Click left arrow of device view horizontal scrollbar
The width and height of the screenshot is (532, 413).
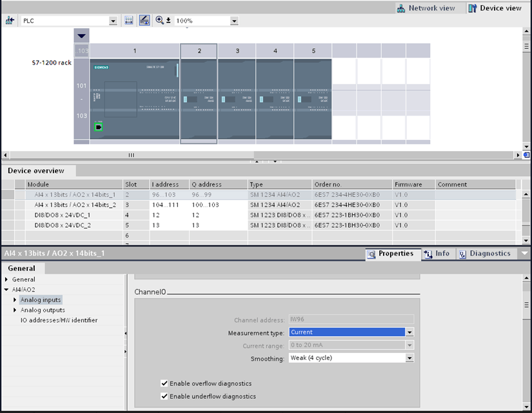coord(5,155)
